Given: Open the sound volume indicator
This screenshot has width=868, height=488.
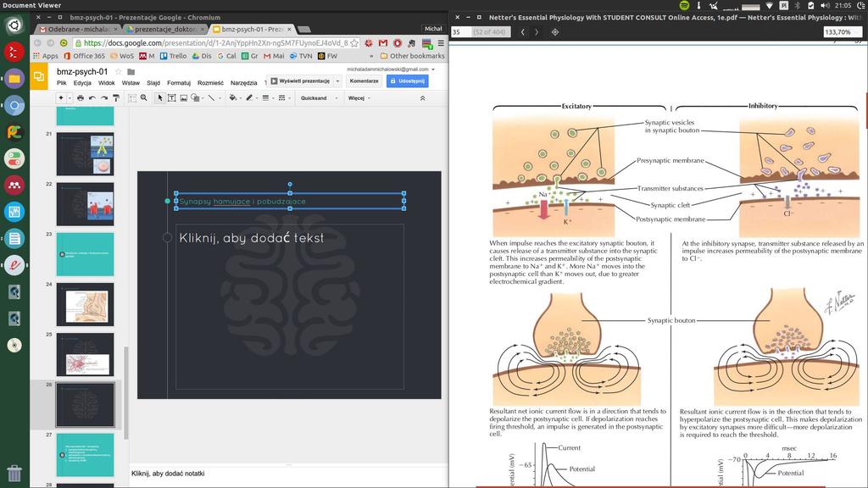Looking at the screenshot, I should tap(825, 6).
